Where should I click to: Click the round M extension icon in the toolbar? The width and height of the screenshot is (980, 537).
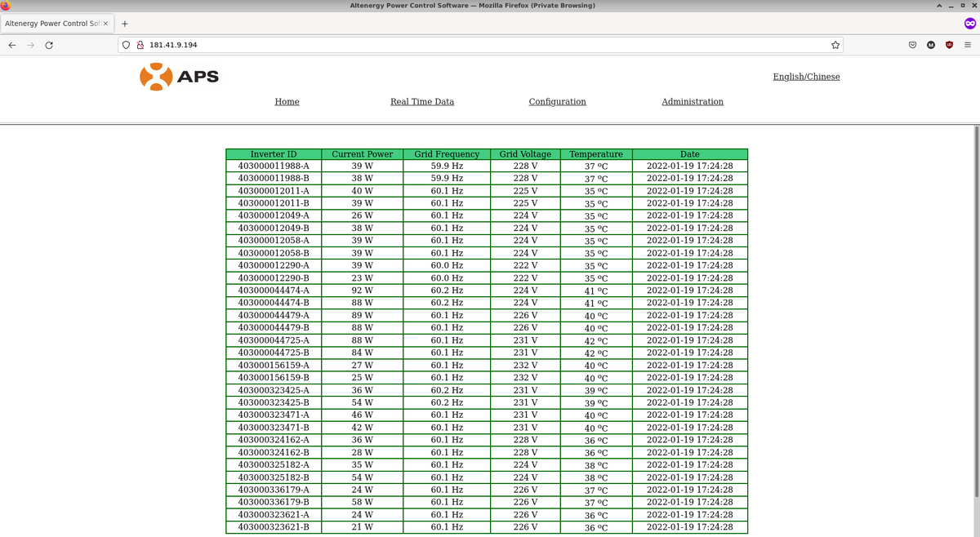(x=930, y=45)
